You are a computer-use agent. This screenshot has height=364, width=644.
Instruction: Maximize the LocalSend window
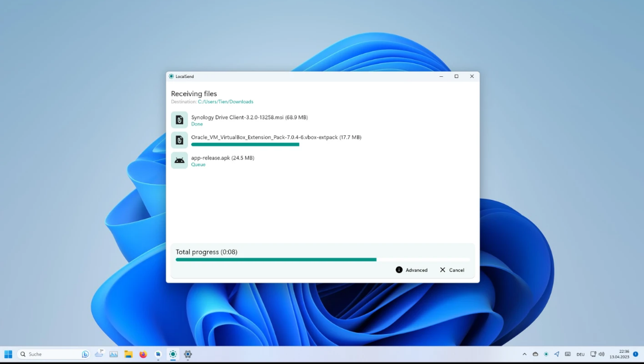coord(456,76)
